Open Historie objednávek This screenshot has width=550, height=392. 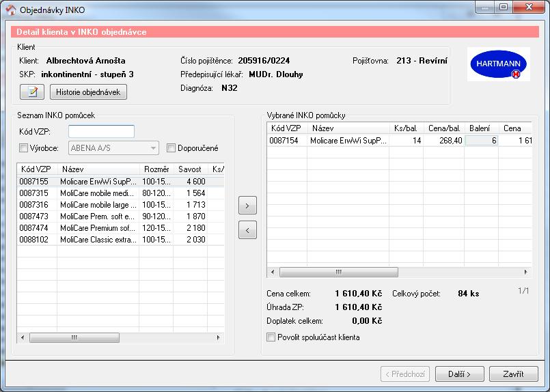(88, 92)
